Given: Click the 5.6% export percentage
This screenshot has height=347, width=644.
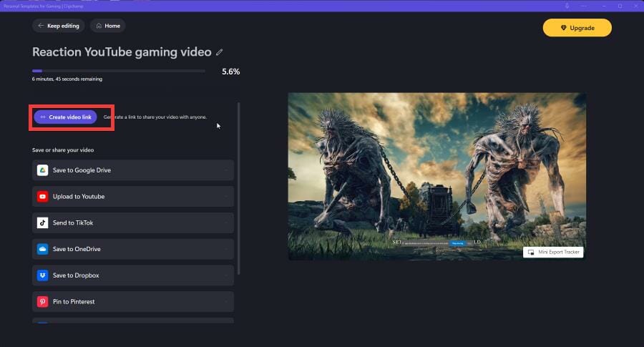Looking at the screenshot, I should (x=231, y=72).
